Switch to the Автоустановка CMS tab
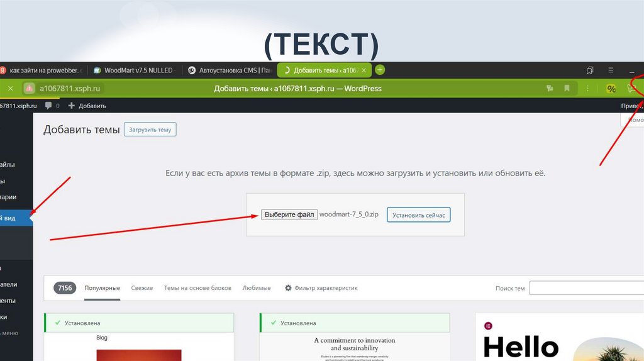This screenshot has width=644, height=361. tap(230, 70)
